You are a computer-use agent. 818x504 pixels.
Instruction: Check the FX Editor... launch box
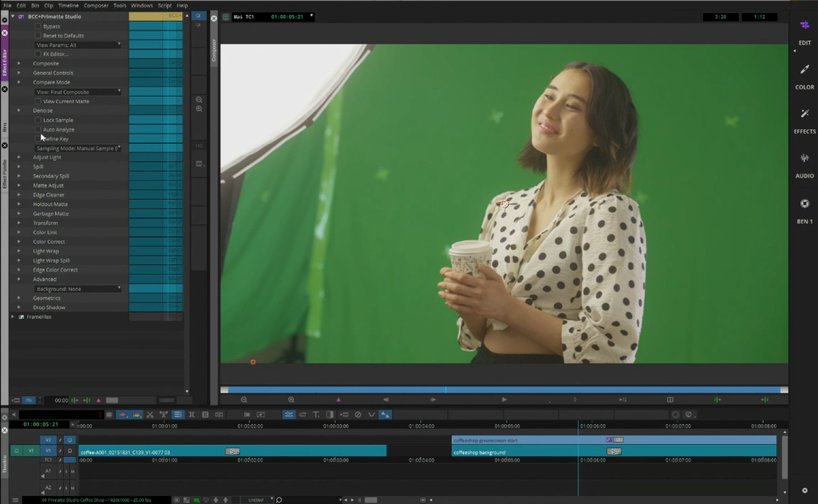[38, 54]
